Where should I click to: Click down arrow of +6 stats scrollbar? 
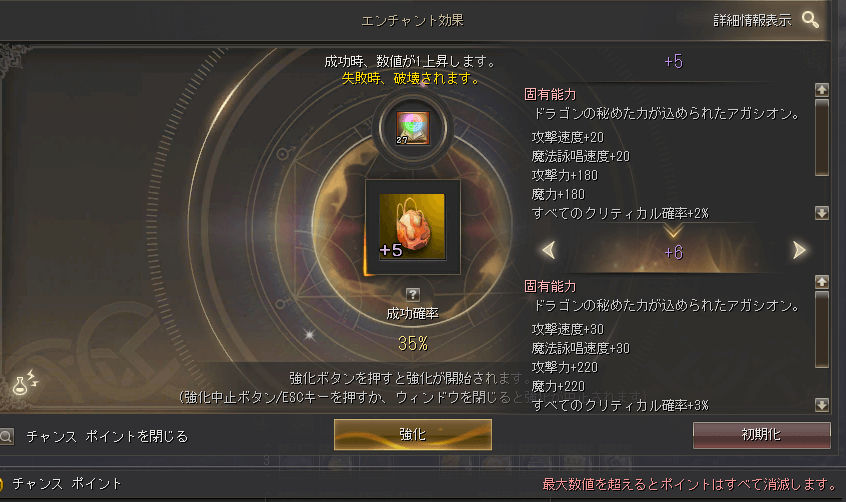(822, 404)
